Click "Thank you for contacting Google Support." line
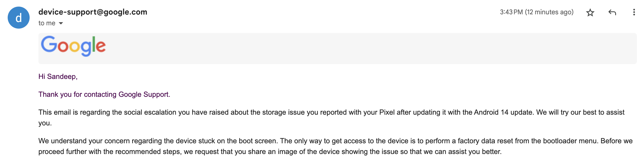 click(x=104, y=94)
